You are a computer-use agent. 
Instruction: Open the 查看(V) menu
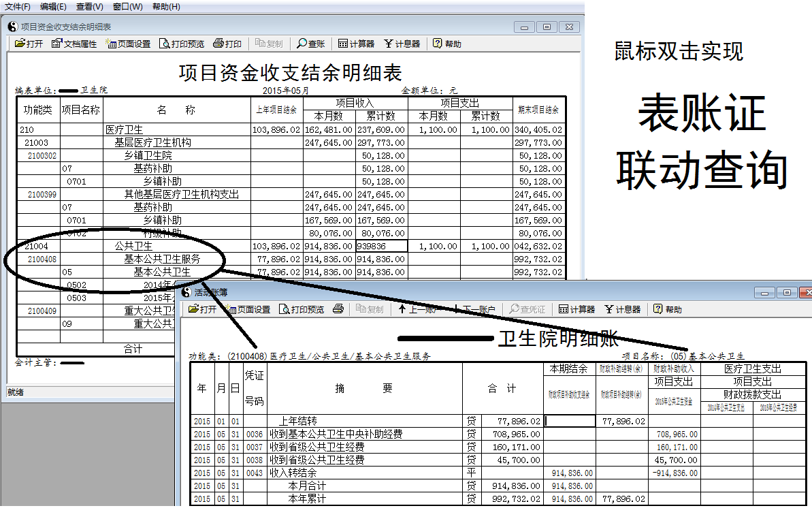click(x=90, y=6)
